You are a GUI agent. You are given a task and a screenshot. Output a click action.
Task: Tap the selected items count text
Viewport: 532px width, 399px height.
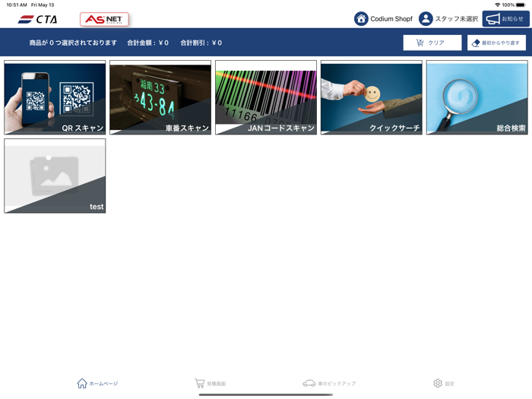[73, 43]
